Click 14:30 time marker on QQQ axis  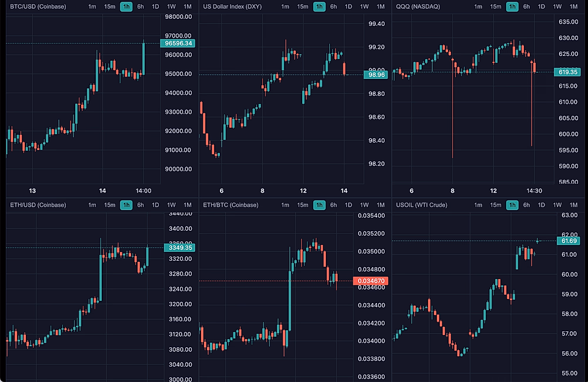(x=534, y=191)
